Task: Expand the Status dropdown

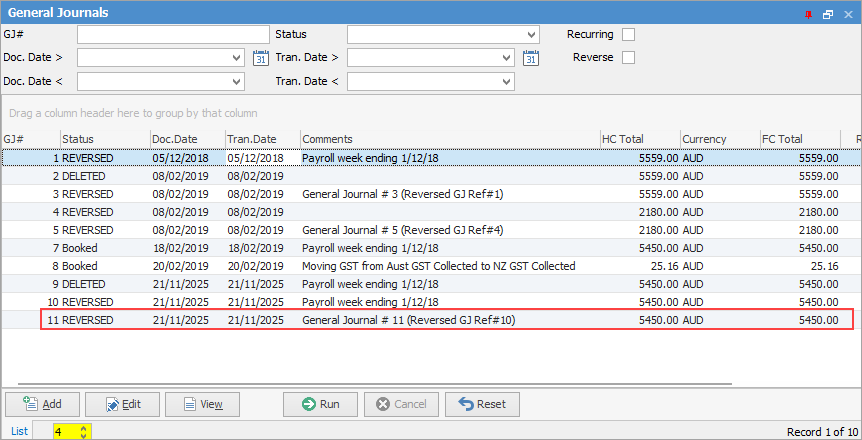Action: (x=531, y=35)
